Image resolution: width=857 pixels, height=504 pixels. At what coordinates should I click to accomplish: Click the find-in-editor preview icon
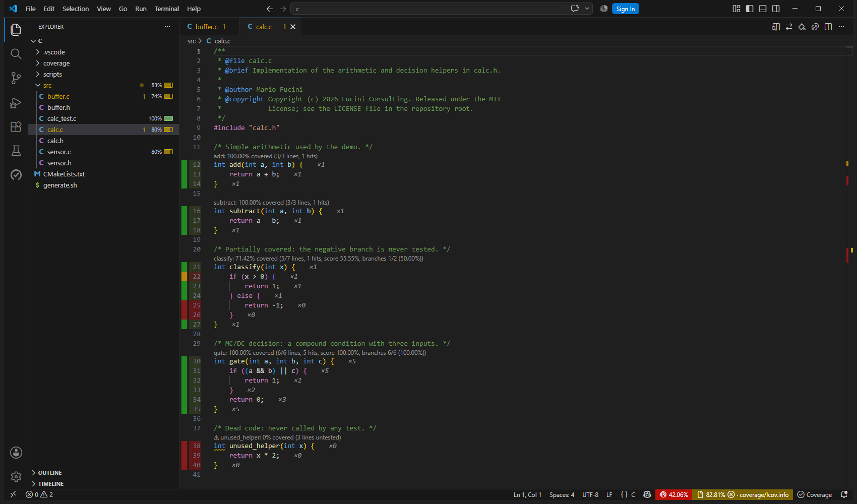pos(776,27)
